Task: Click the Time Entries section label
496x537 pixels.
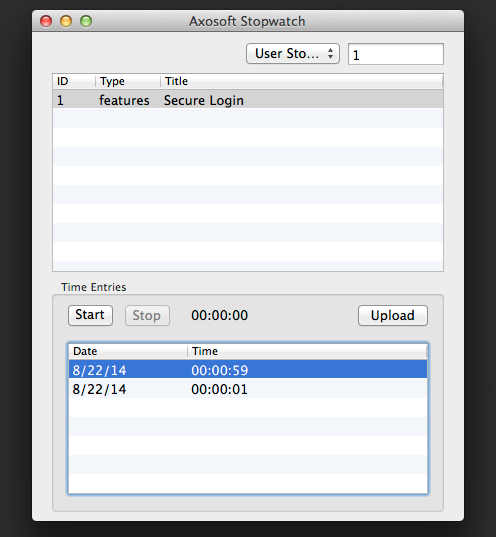Action: (x=94, y=287)
